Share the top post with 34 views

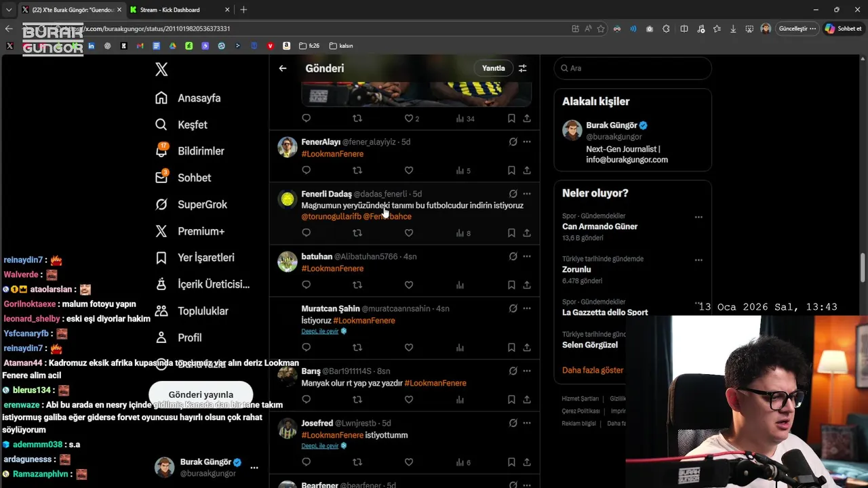[527, 119]
